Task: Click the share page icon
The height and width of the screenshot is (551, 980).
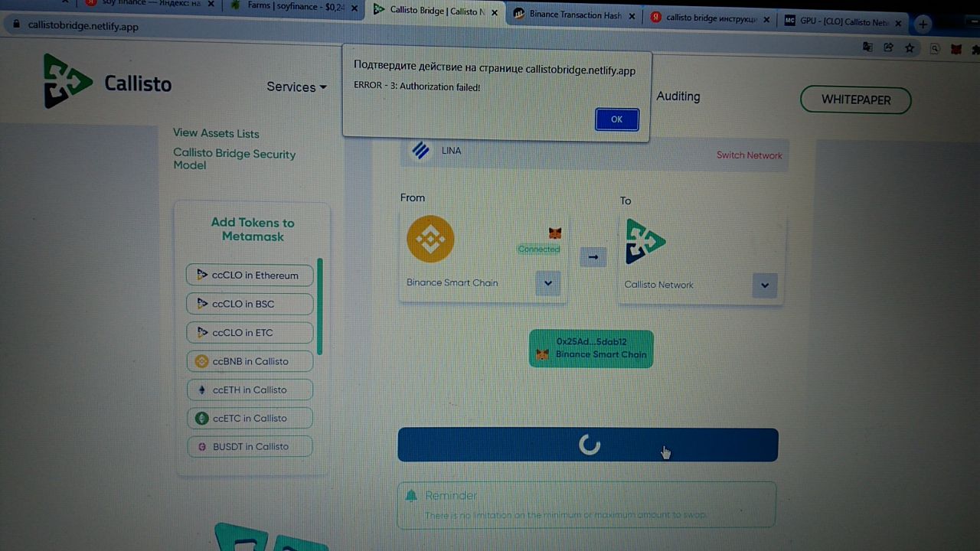Action: click(888, 47)
